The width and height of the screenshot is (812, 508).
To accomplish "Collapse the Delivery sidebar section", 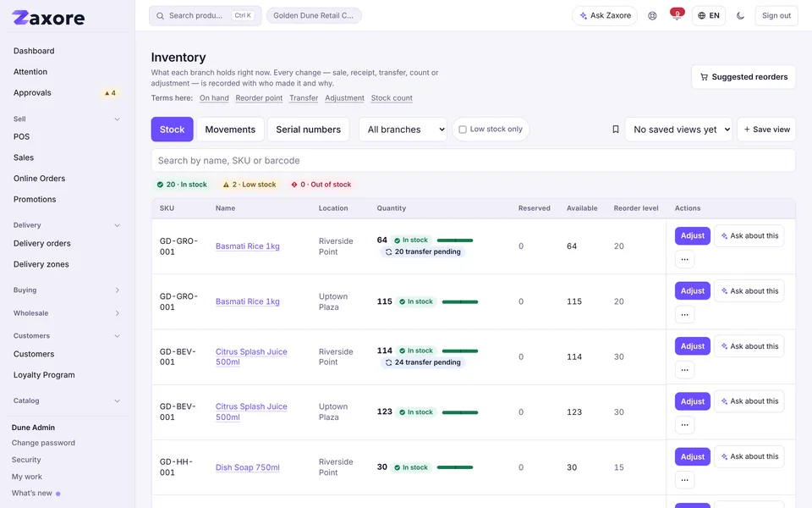I will coord(66,225).
